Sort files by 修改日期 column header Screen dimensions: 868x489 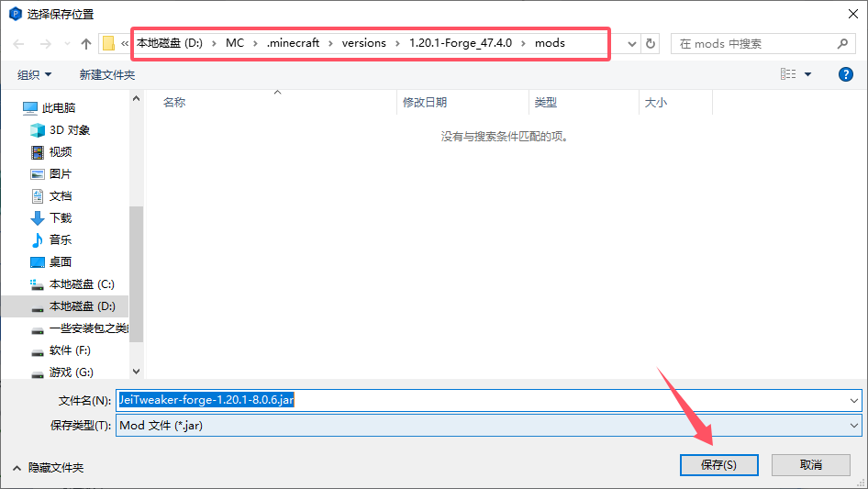(425, 103)
